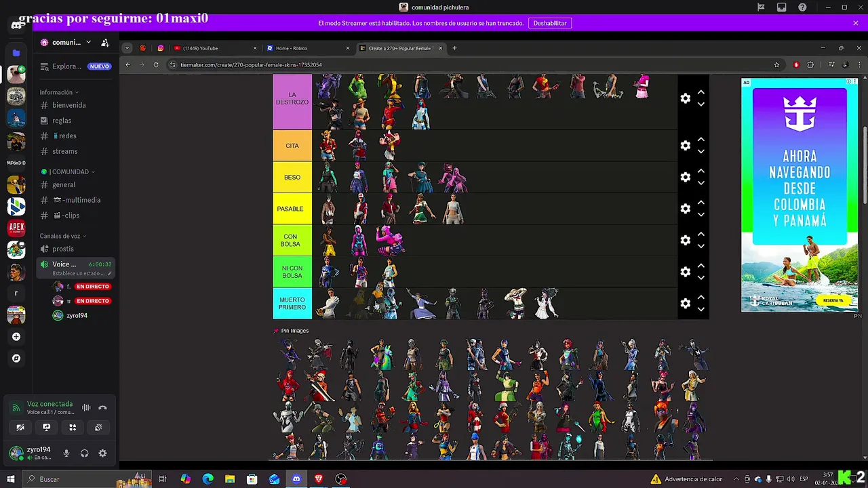Click the green NI CON BOLSA tier label
868x488 pixels.
click(292, 272)
